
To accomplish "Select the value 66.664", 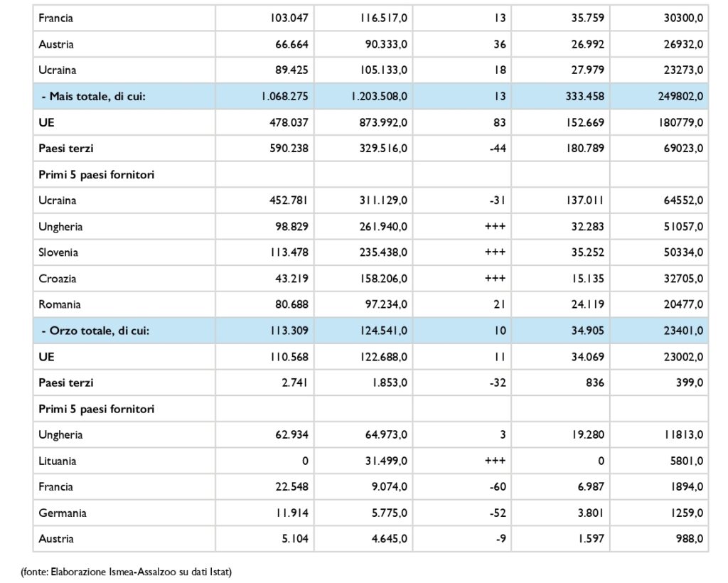I will click(x=291, y=45).
